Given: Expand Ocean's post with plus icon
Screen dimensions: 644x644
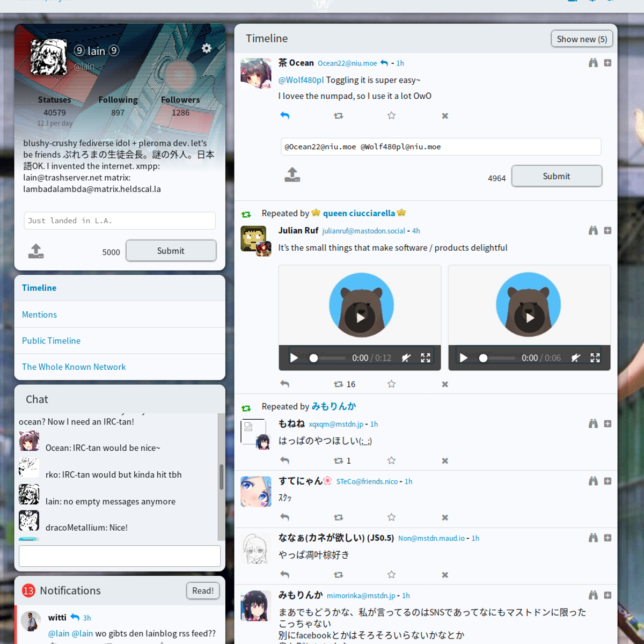Looking at the screenshot, I should [608, 63].
